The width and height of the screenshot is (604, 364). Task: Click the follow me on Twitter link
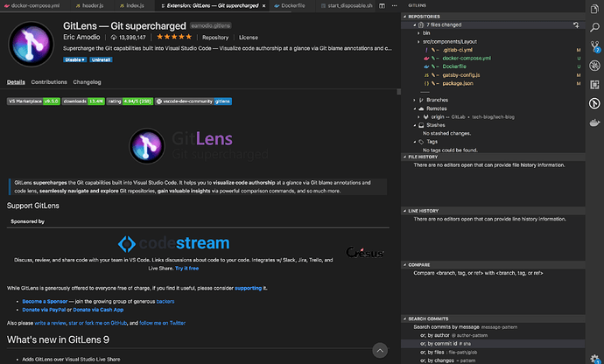click(x=162, y=323)
